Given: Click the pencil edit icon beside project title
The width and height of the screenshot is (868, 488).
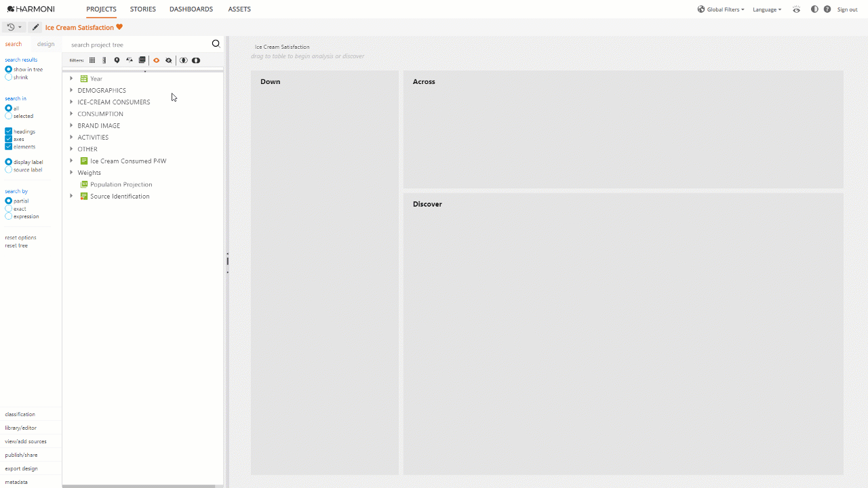Looking at the screenshot, I should tap(35, 27).
